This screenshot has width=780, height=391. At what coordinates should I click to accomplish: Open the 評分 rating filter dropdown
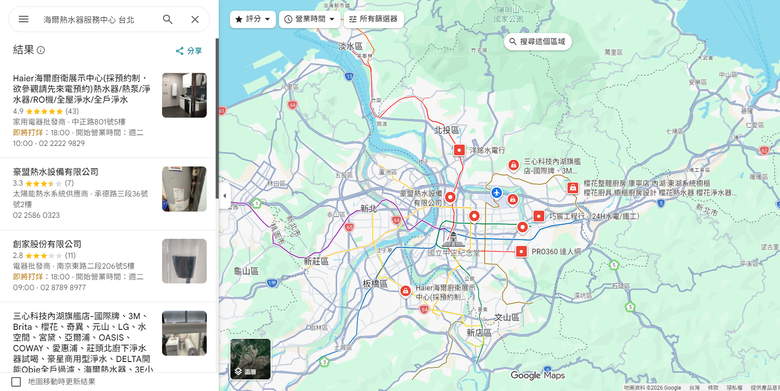click(253, 19)
